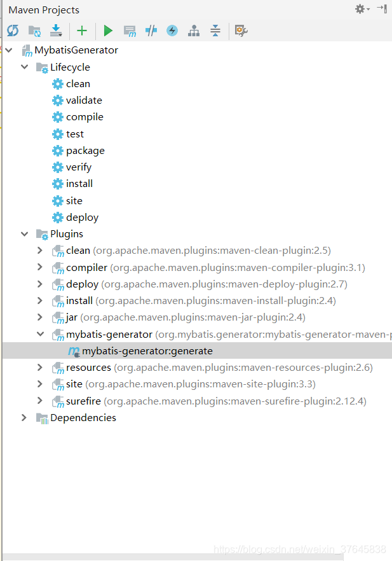The height and width of the screenshot is (561, 392).
Task: Select mybatis-generator:generate goal text
Action: [147, 351]
